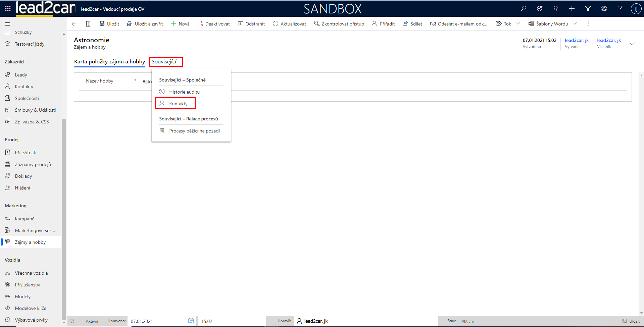644x327 pixels.
Task: Expand the Šablony Wordu dropdown
Action: tap(575, 24)
